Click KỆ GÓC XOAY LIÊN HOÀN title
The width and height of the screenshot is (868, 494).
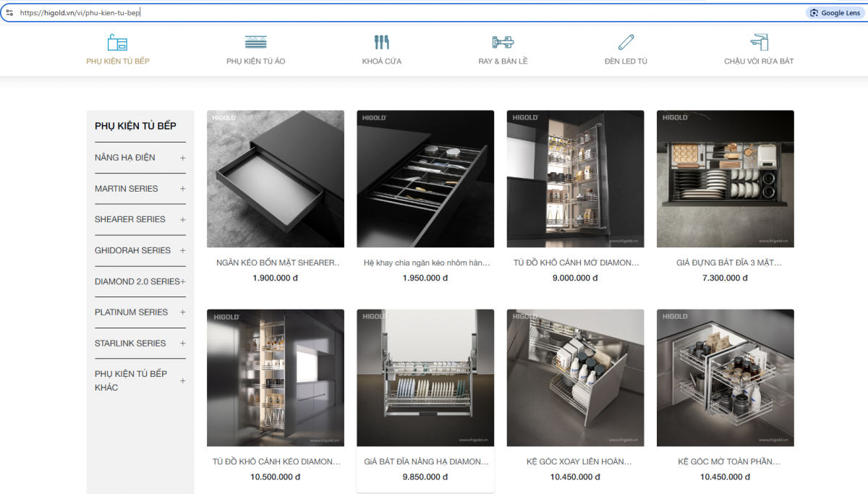(579, 461)
